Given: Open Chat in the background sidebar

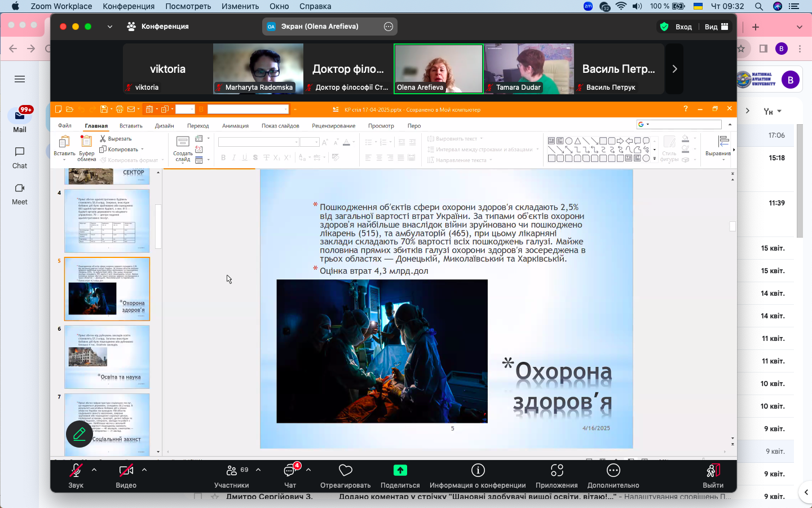Looking at the screenshot, I should 20,158.
